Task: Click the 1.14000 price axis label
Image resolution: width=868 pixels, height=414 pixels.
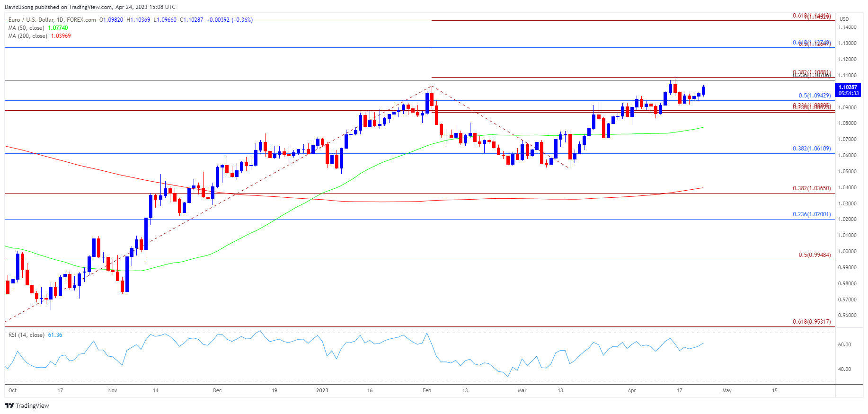Action: 847,27
